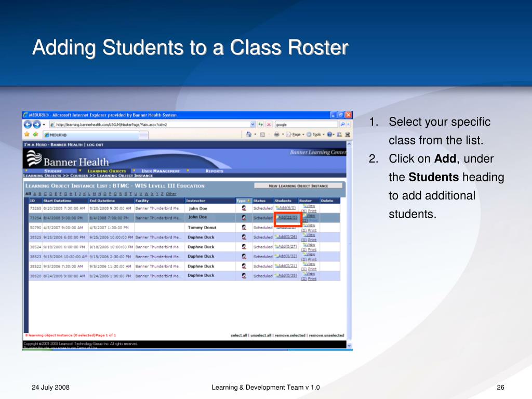
Task: Click the roster Print link in row 38520
Action: click(x=312, y=278)
